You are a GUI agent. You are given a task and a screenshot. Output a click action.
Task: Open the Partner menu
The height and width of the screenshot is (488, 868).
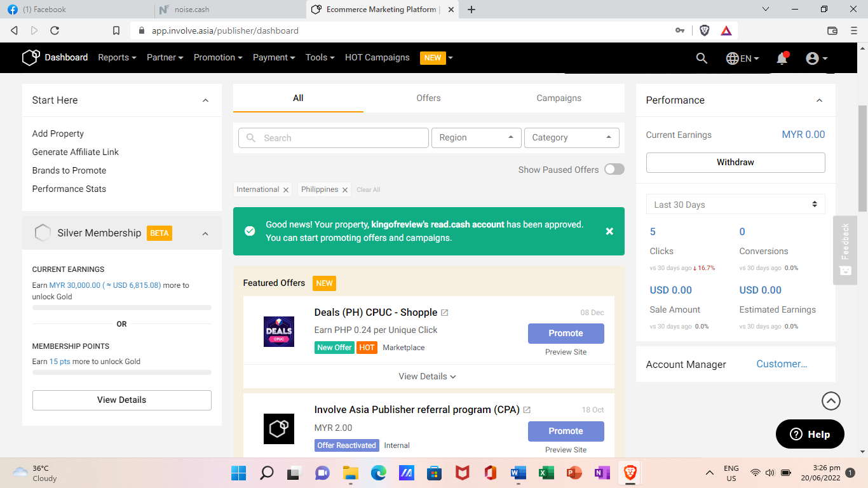pyautogui.click(x=165, y=57)
